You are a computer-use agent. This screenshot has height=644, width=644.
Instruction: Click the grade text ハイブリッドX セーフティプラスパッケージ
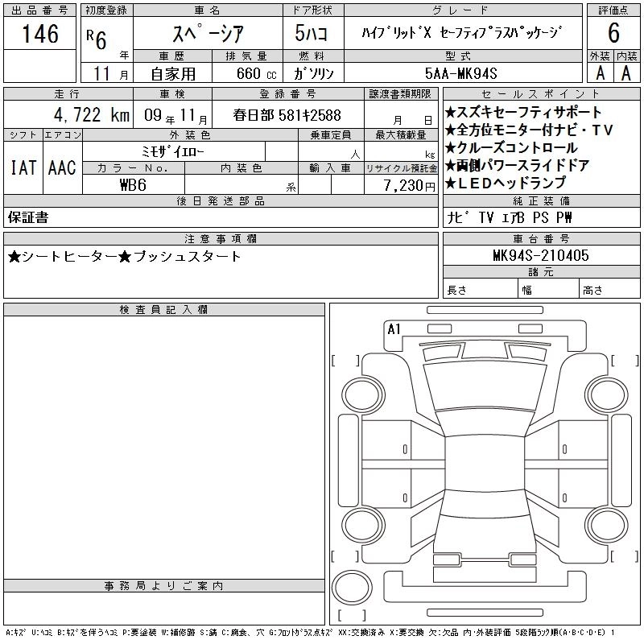[x=462, y=32]
